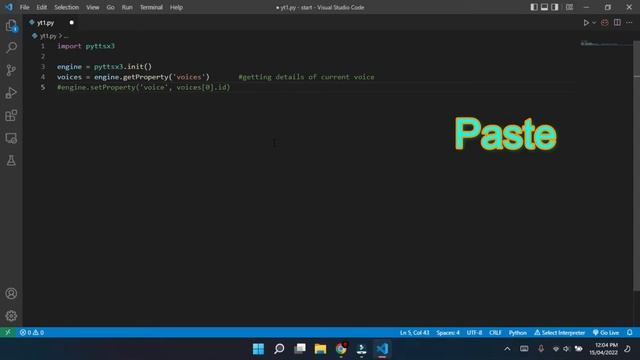Viewport: 640px width, 360px height.
Task: Open the clock showing 12:04 PM
Action: tap(603, 349)
